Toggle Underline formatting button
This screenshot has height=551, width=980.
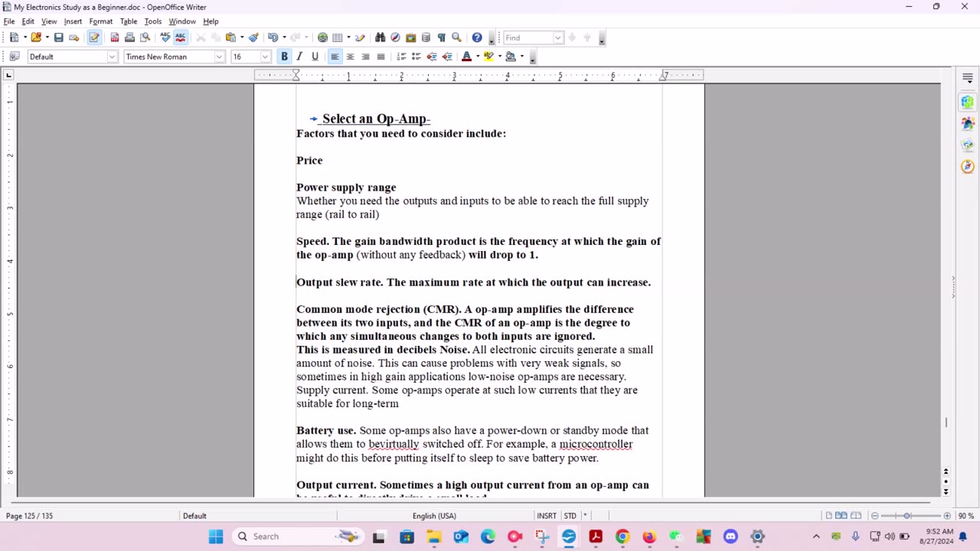315,57
